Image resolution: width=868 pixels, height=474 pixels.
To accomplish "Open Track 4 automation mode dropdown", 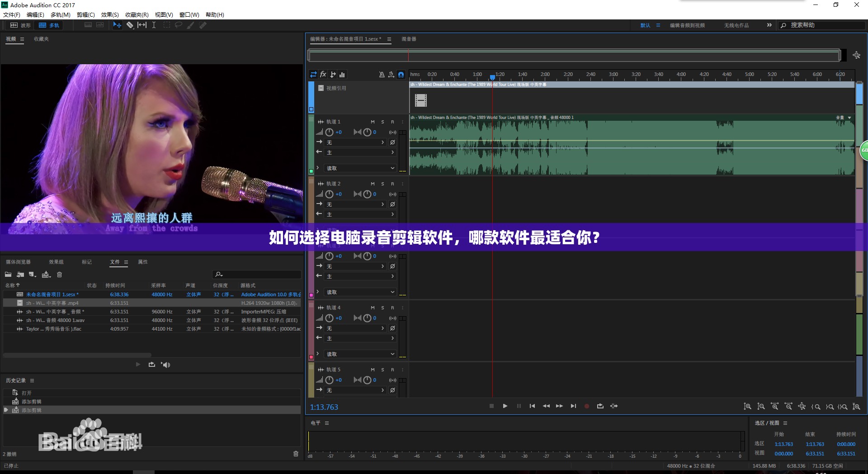I will point(360,354).
